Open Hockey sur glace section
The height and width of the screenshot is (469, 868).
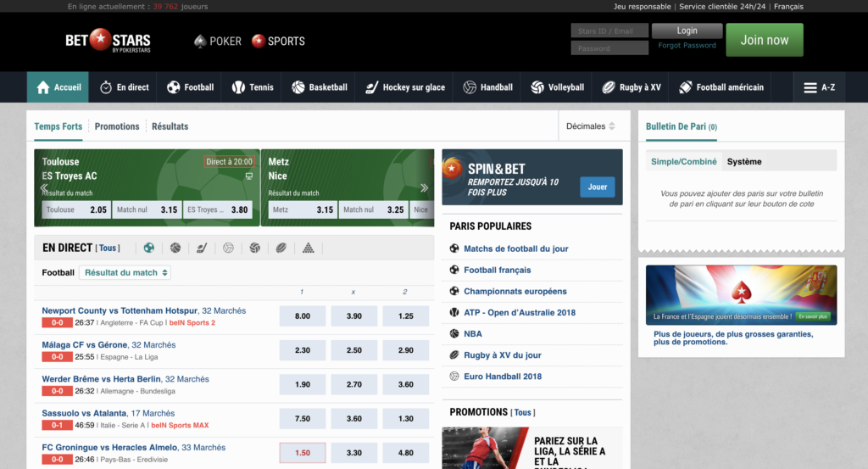tap(405, 87)
